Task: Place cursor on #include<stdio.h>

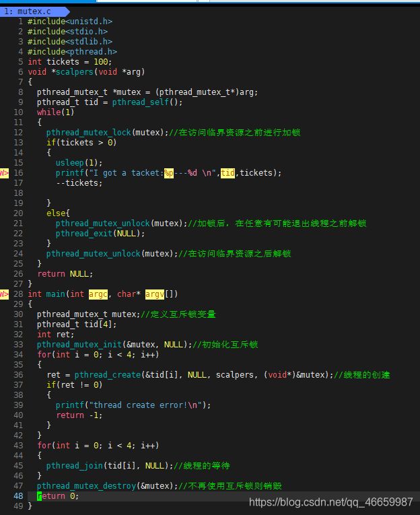Action: pyautogui.click(x=68, y=32)
